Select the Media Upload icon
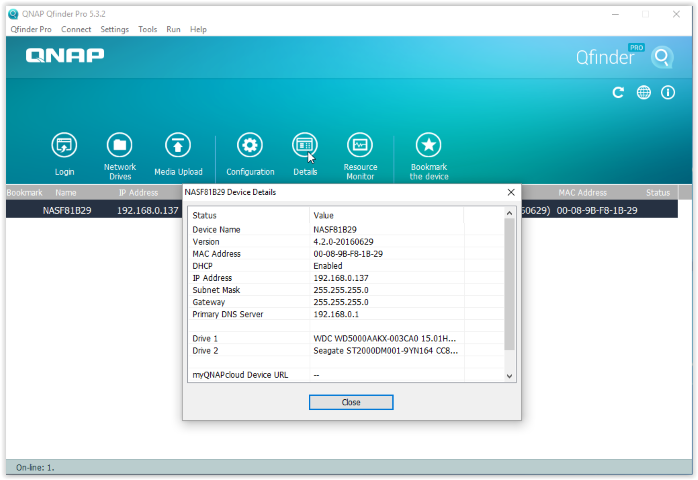The height and width of the screenshot is (480, 698). 178,146
